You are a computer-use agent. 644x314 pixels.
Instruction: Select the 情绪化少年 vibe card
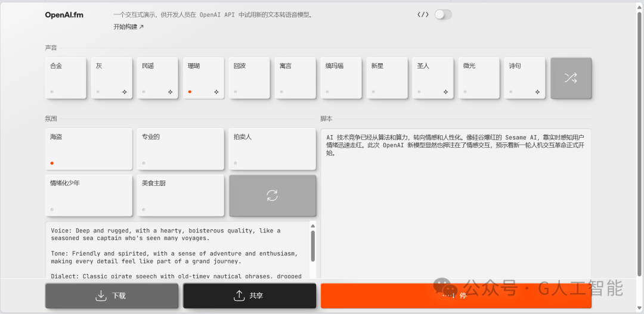coord(89,196)
